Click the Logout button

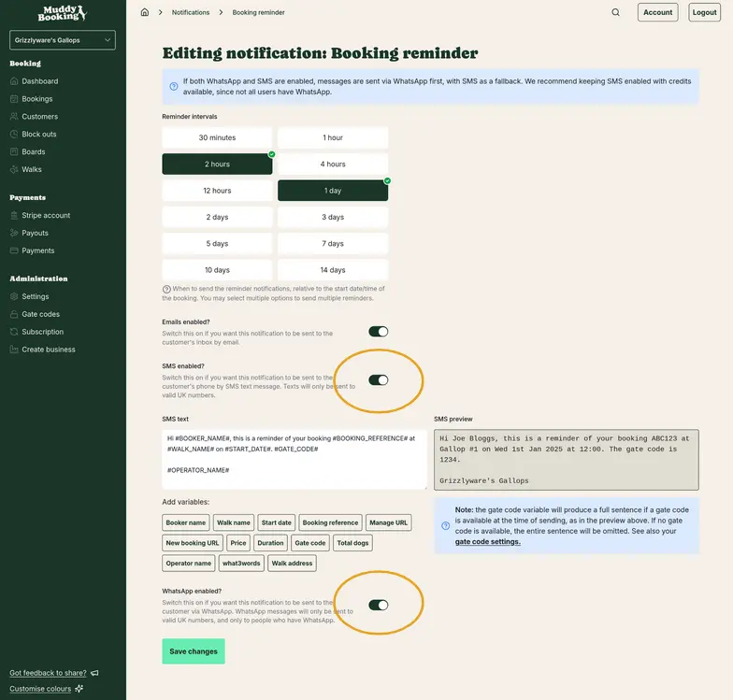(x=705, y=12)
